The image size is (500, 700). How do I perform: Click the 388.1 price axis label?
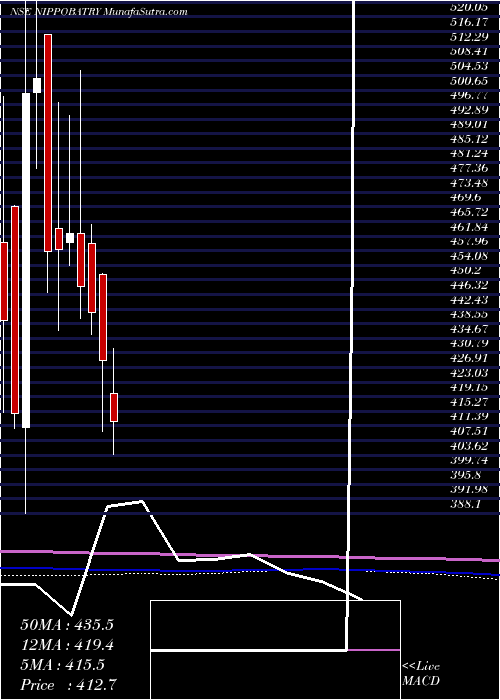(x=465, y=504)
